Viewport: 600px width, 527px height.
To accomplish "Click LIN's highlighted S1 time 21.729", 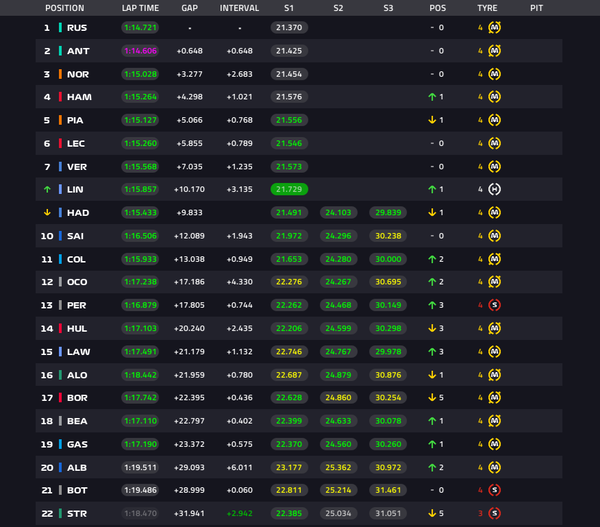I will click(x=289, y=189).
